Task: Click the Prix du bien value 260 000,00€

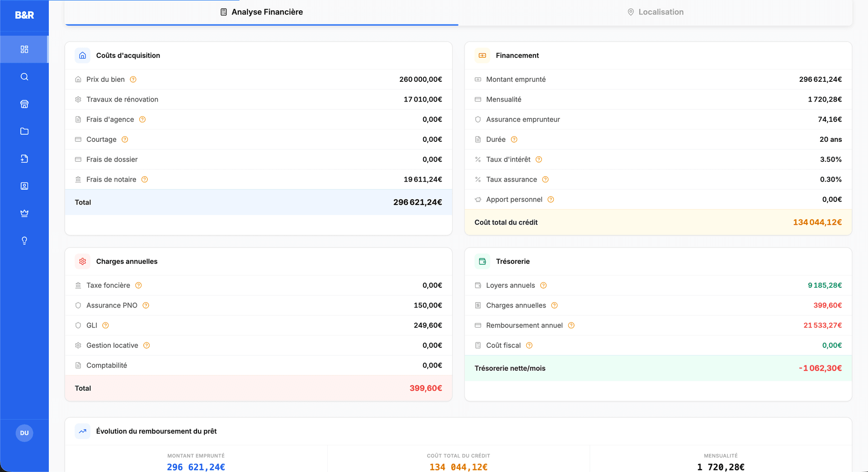Action: (x=420, y=79)
